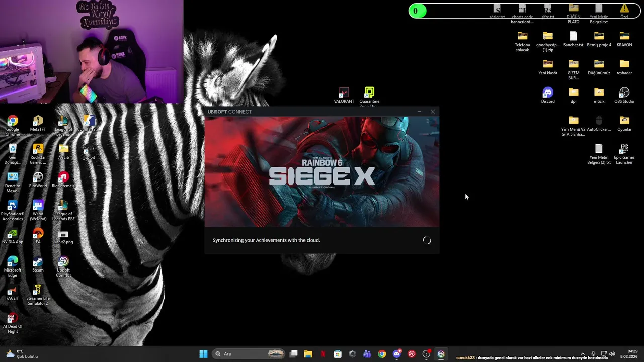Screen dimensions: 644x362
Task: Open the Windows Start menu
Action: [203, 354]
